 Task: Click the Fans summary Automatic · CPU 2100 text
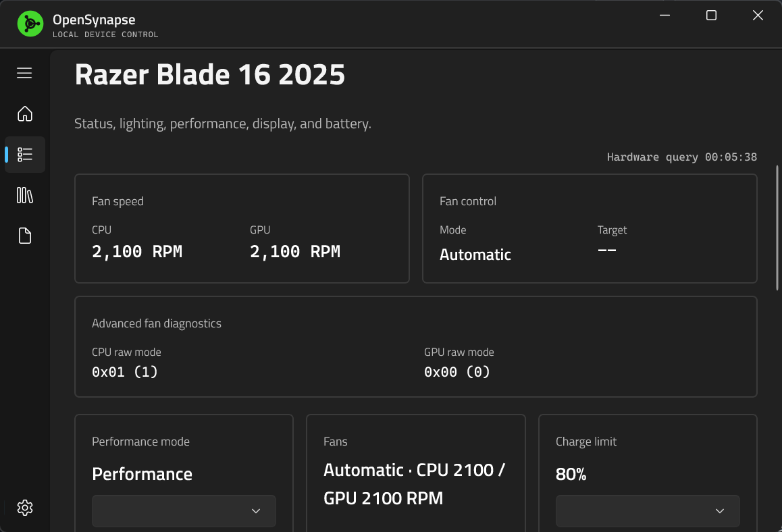414,484
